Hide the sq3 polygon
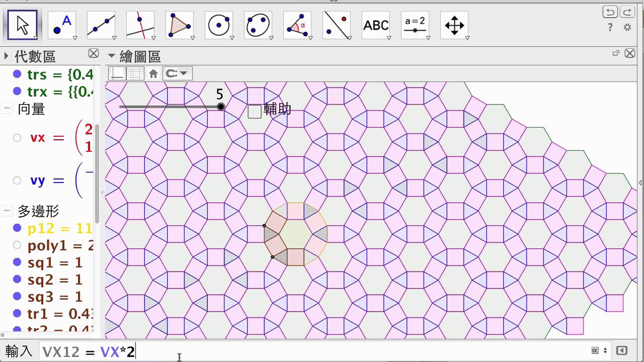644x362 pixels. (17, 297)
